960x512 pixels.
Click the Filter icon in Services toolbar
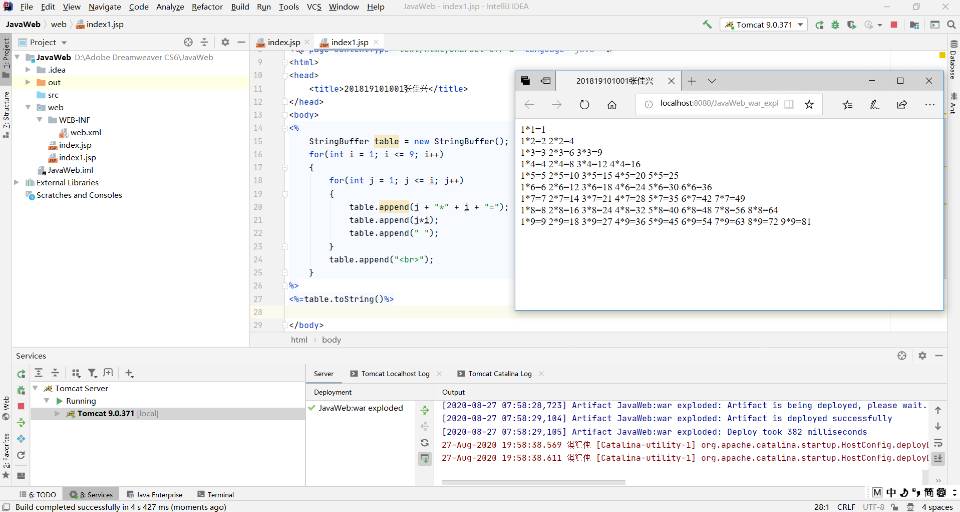[92, 373]
